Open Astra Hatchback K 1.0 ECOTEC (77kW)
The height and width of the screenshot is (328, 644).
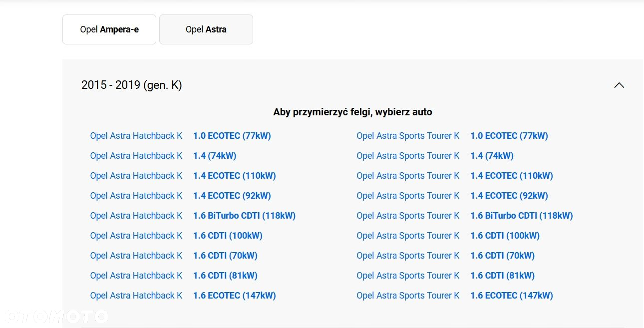coord(181,136)
